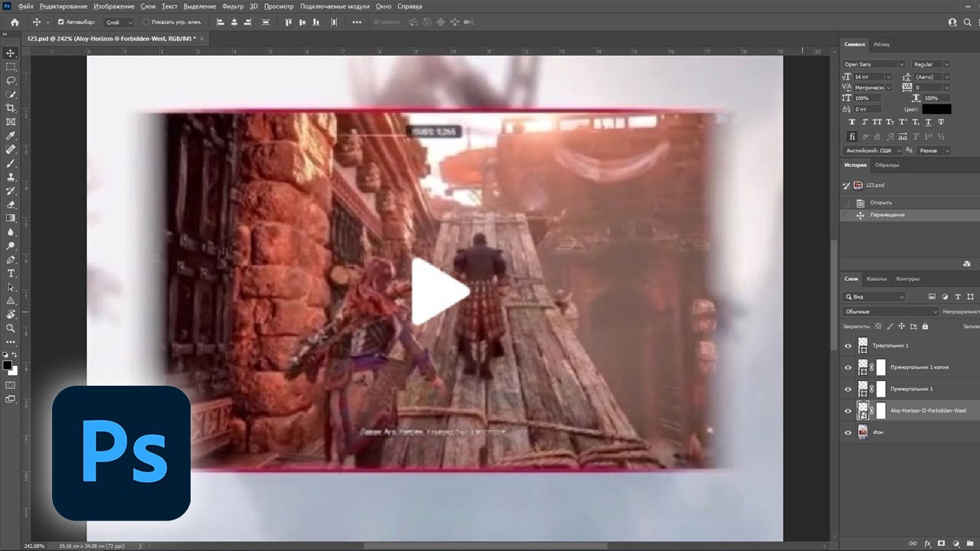This screenshot has height=551, width=980.
Task: Open the Фильтр menu
Action: [233, 6]
